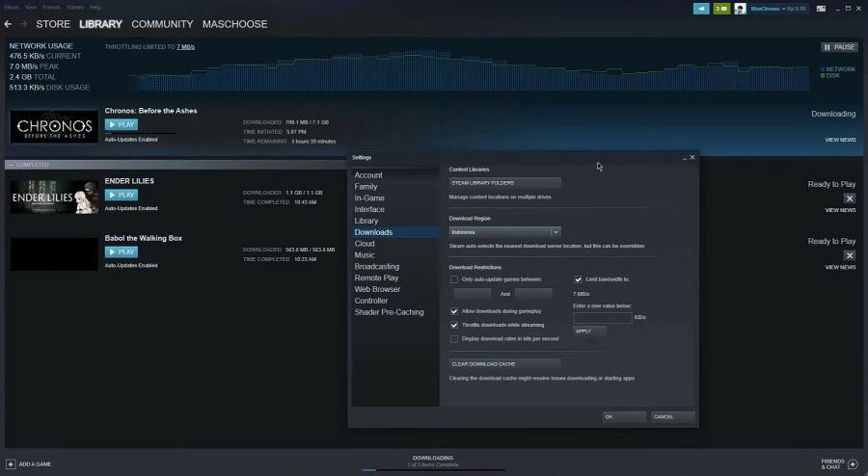
Task: Pause the current download
Action: (839, 47)
